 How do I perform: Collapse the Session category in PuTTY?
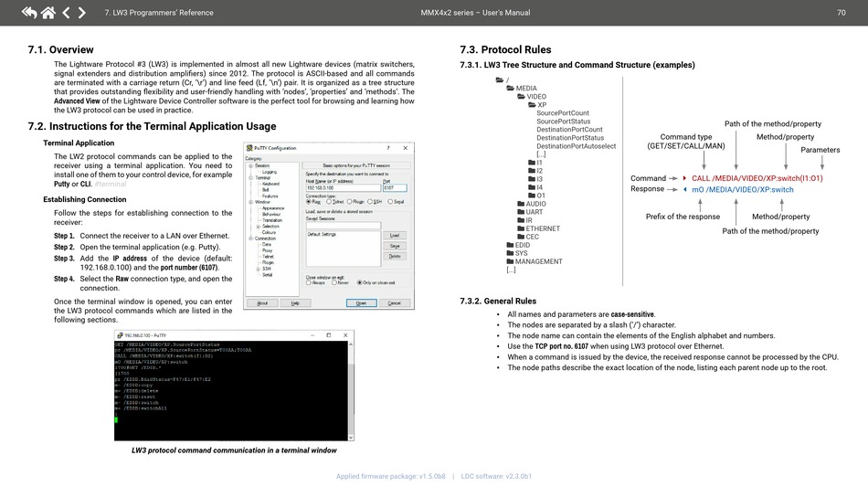point(250,165)
